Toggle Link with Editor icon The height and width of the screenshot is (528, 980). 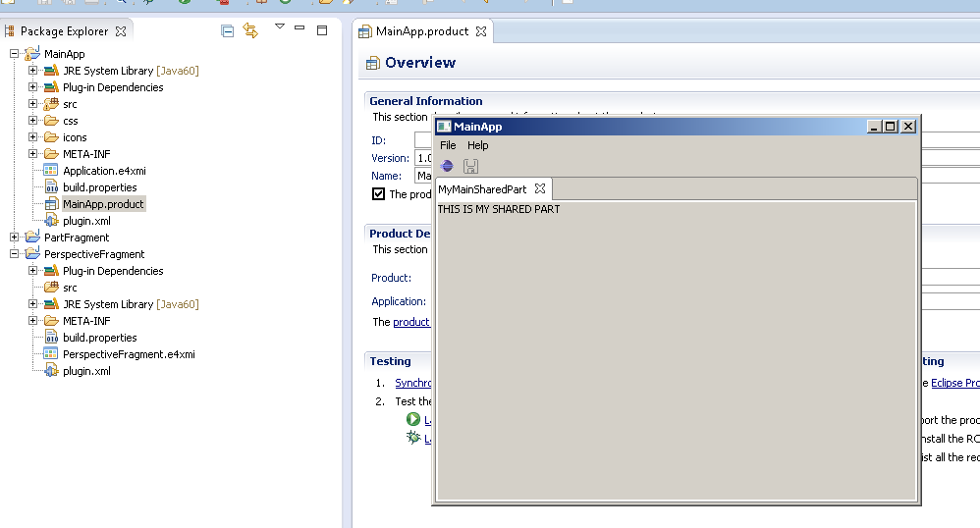tap(250, 31)
